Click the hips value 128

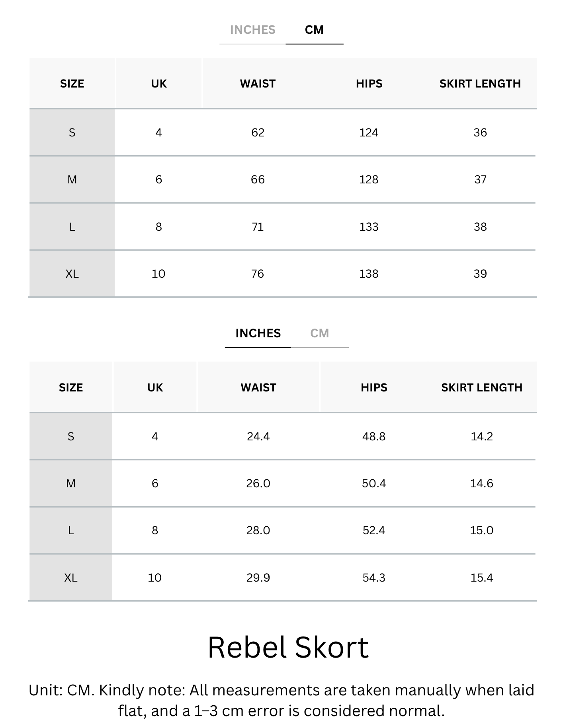(x=369, y=179)
